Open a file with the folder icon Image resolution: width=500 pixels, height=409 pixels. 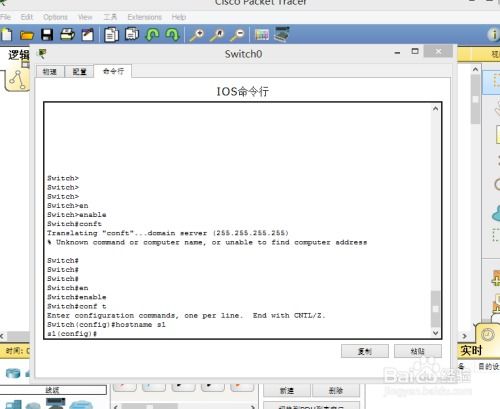click(x=27, y=35)
